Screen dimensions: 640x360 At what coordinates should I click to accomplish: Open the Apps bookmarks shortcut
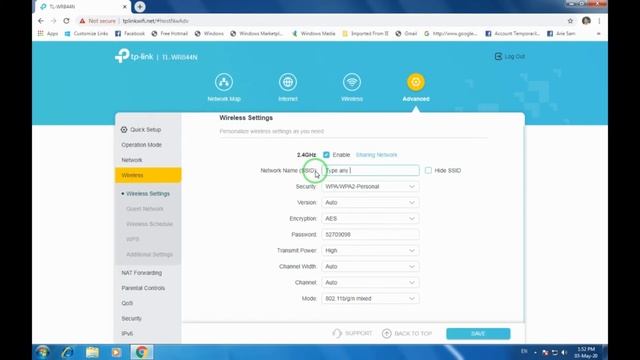(x=48, y=33)
